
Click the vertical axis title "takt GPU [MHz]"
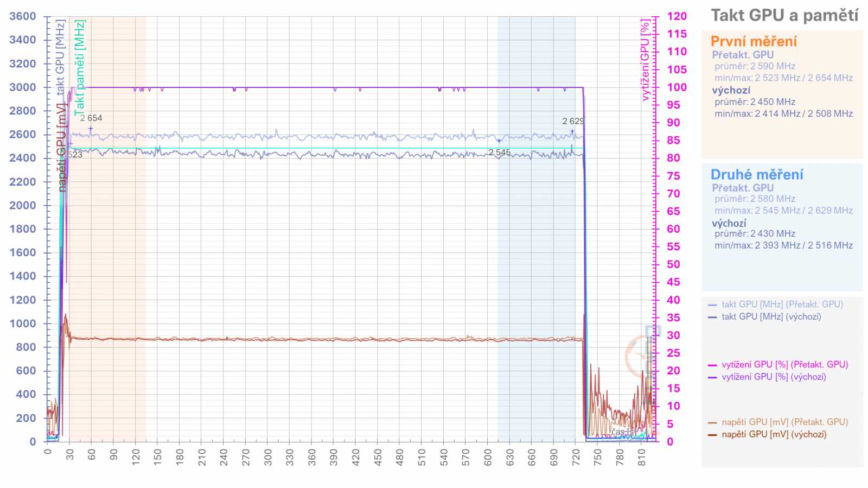click(60, 58)
